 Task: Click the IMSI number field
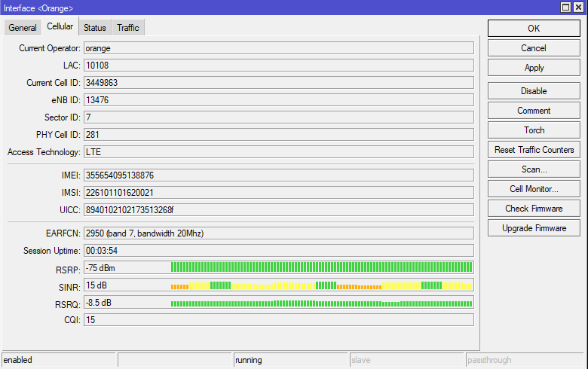click(x=279, y=193)
